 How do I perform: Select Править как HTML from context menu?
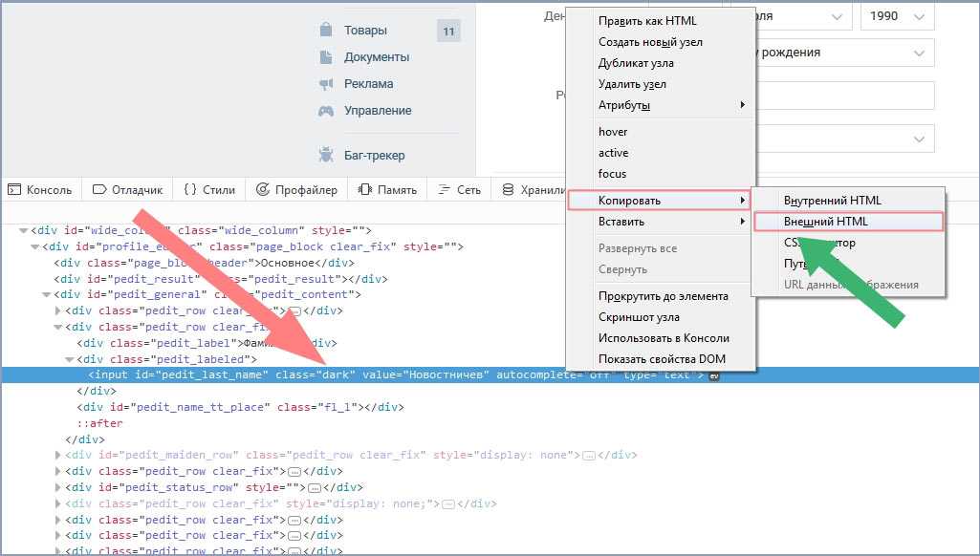647,21
